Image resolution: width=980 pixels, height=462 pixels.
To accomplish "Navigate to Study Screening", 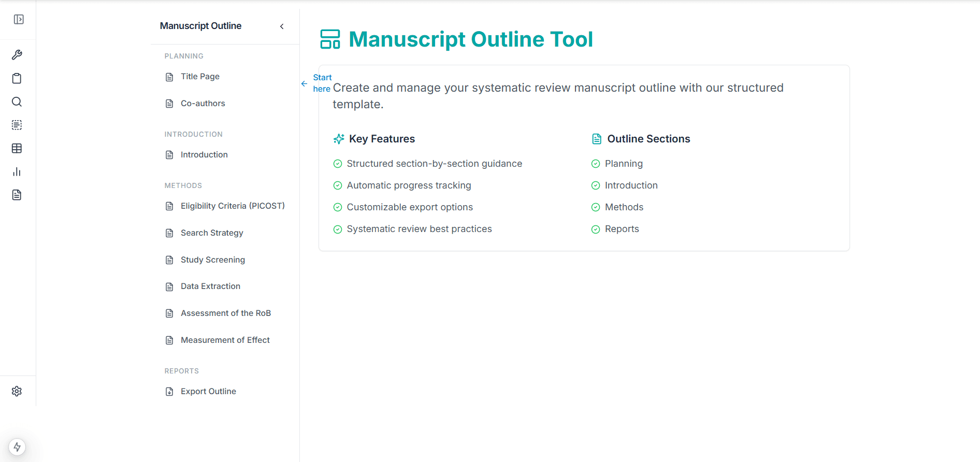I will 212,260.
